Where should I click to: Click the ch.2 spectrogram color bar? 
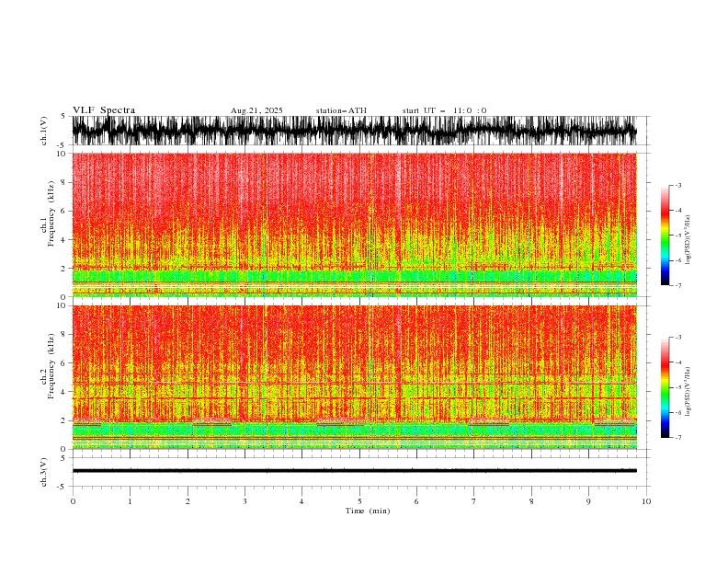[x=665, y=387]
